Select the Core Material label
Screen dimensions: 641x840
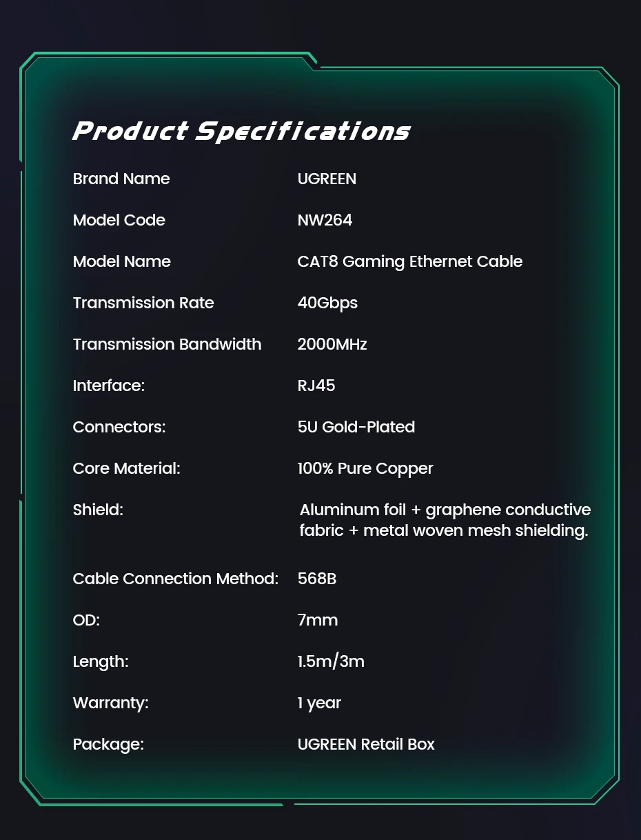click(x=126, y=468)
